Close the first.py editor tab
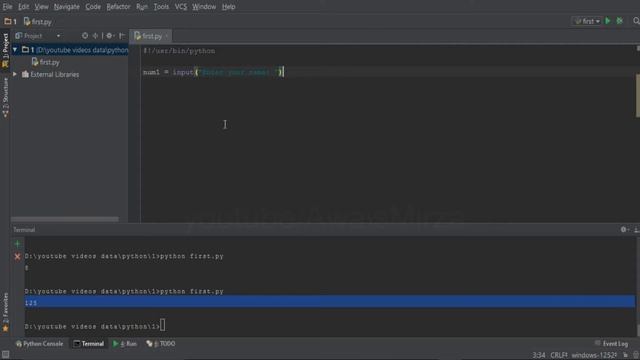The image size is (640, 360). tap(167, 36)
